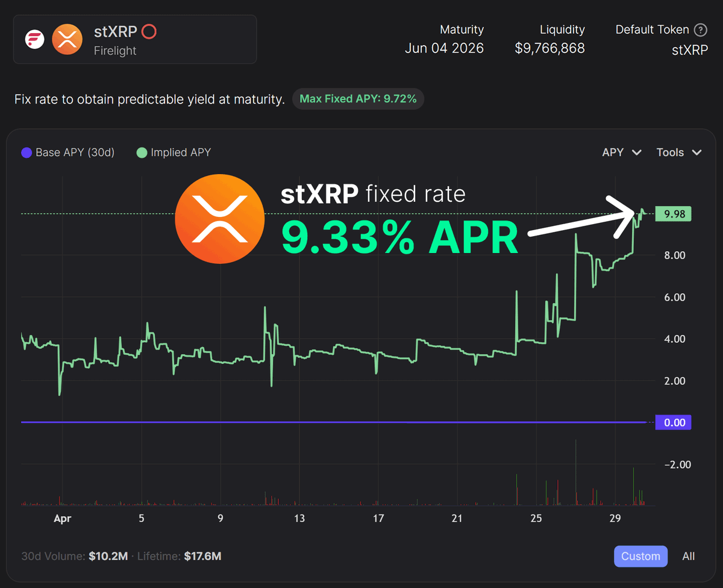Click the Apr label on time axis
Image resolution: width=723 pixels, height=588 pixels.
click(x=63, y=518)
